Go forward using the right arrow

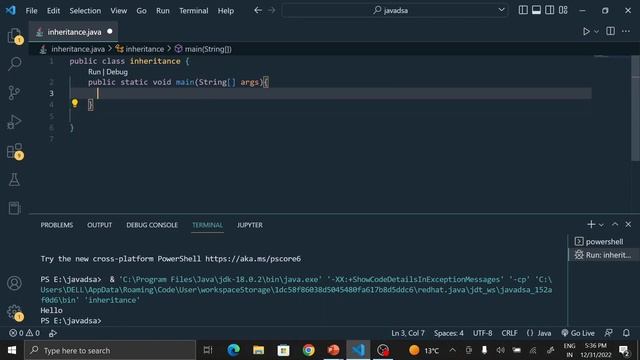[x=271, y=10]
